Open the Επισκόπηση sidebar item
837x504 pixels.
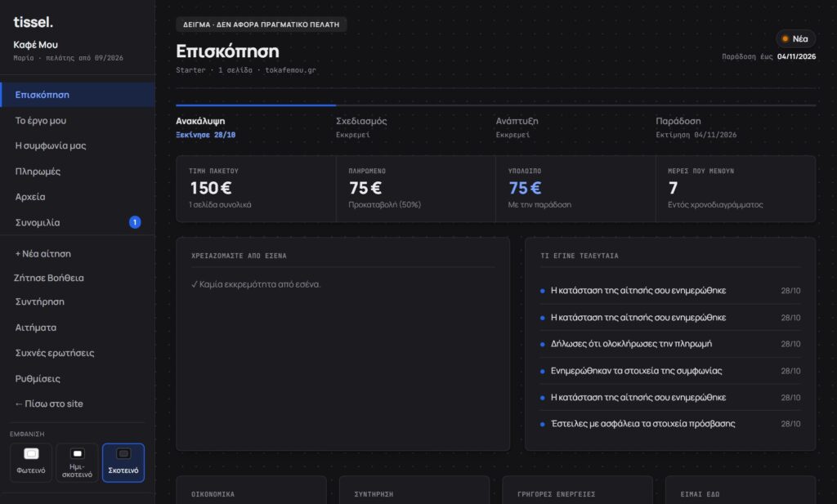click(x=78, y=95)
